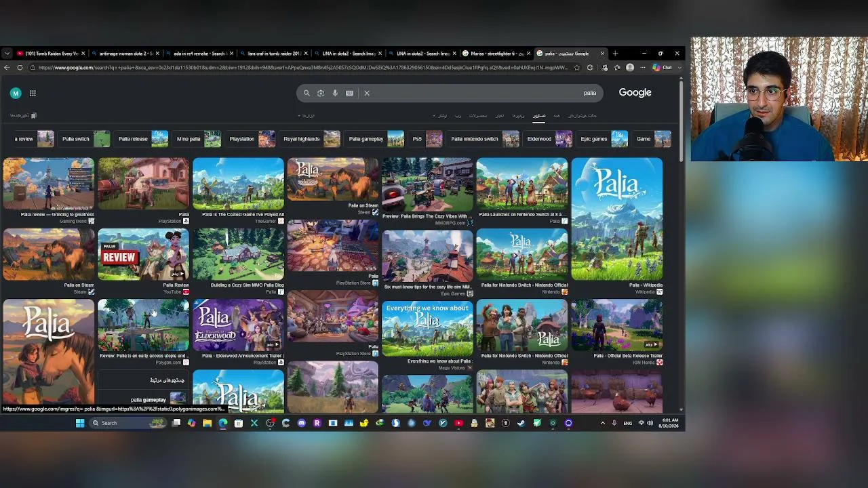Select the Mmo palia suggestion chip
This screenshot has width=868, height=488.
click(198, 139)
